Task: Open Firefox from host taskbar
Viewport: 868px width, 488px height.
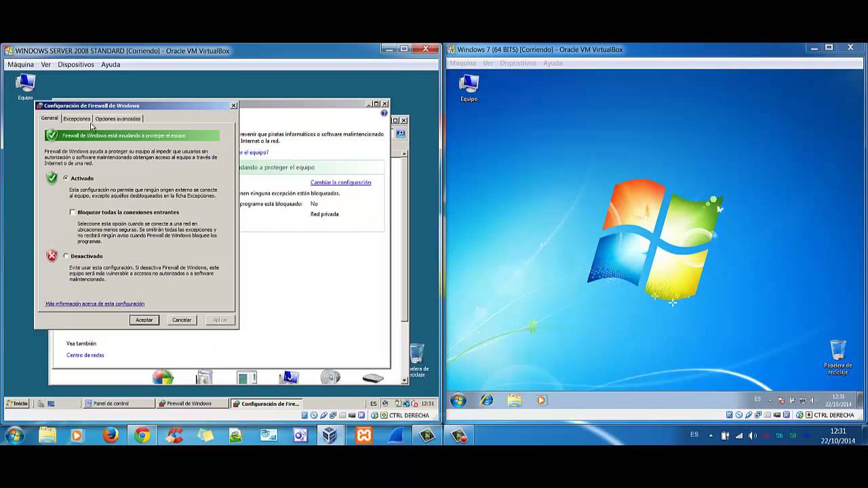Action: (111, 435)
